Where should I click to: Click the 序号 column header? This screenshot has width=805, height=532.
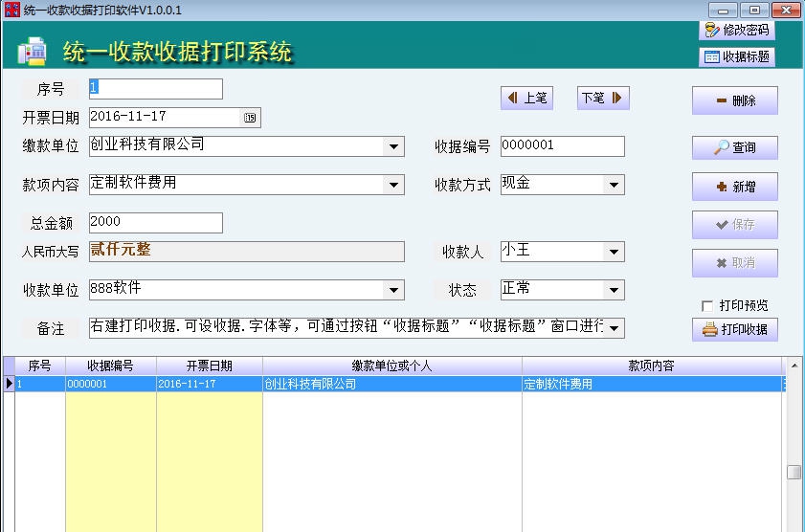click(x=39, y=366)
